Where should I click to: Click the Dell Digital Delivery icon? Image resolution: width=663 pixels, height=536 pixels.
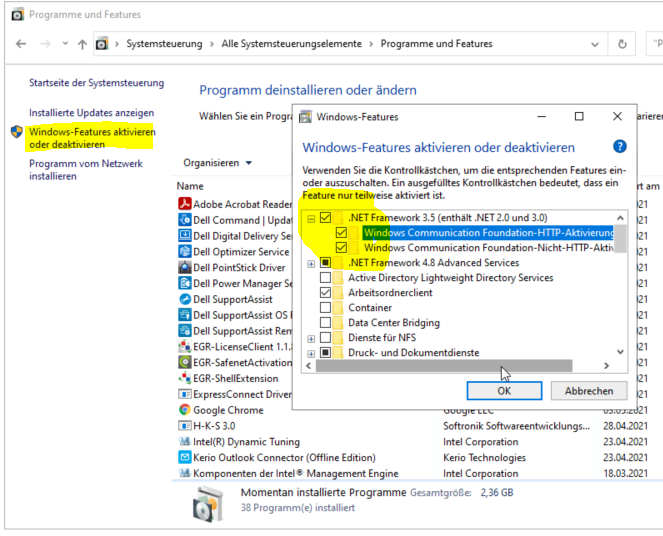coord(184,236)
